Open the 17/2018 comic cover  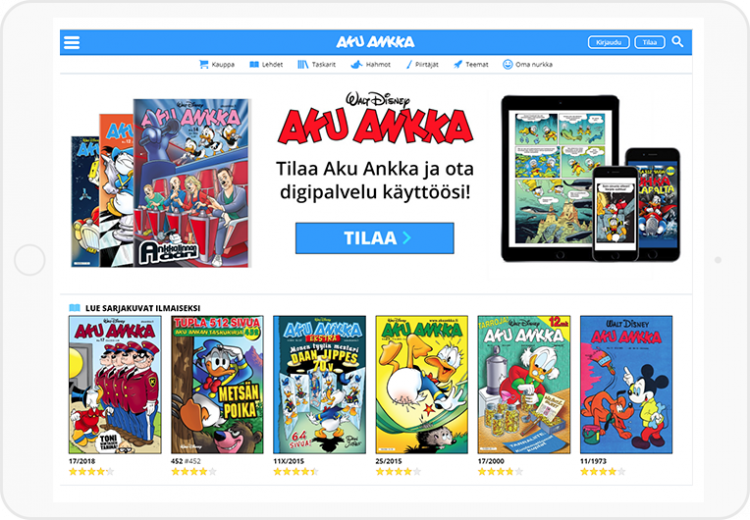(115, 385)
